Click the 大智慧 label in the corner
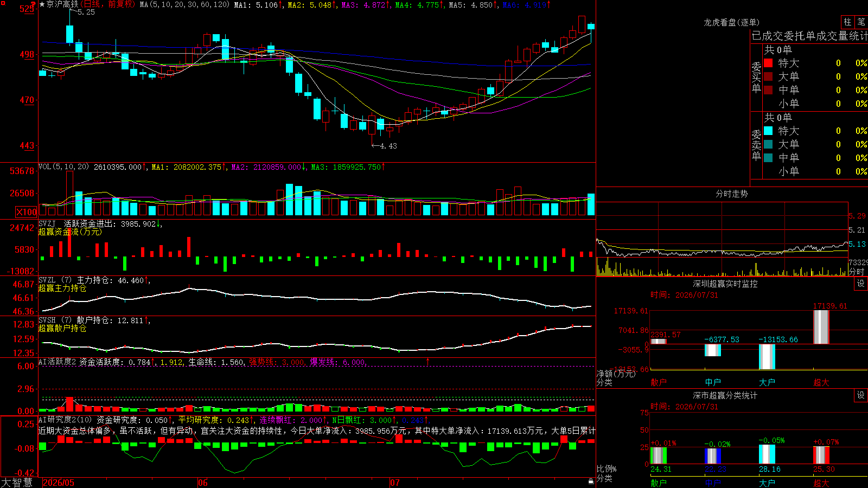This screenshot has width=868, height=488. [17, 482]
